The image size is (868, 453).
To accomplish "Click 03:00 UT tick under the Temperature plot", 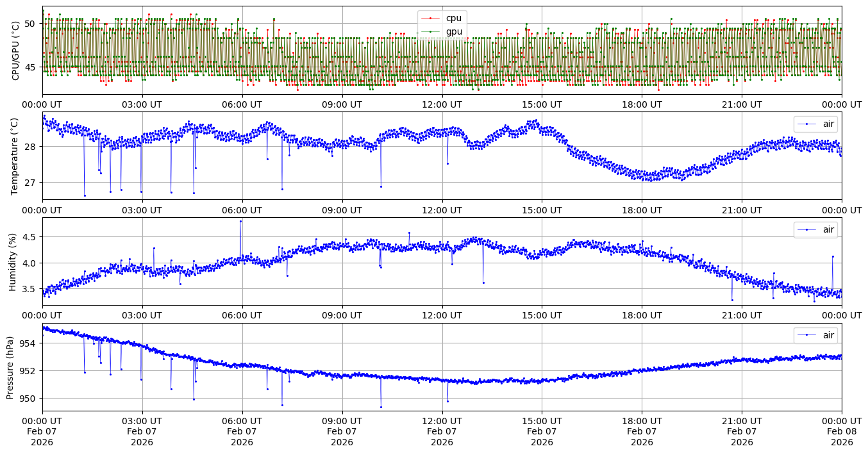I will pos(142,210).
